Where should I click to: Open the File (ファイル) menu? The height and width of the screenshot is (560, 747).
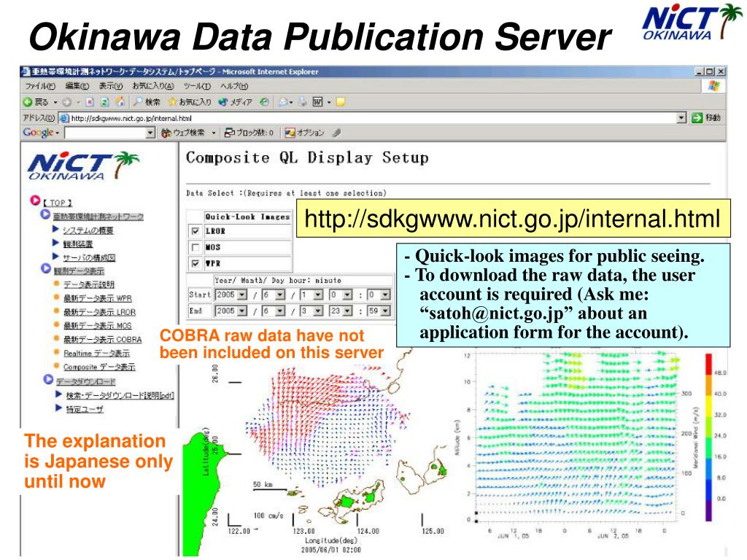click(x=40, y=86)
